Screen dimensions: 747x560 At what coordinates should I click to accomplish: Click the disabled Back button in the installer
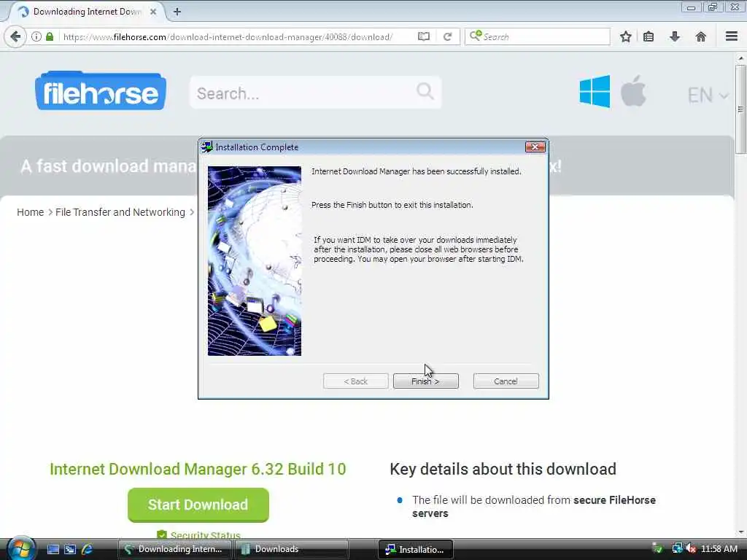point(355,381)
